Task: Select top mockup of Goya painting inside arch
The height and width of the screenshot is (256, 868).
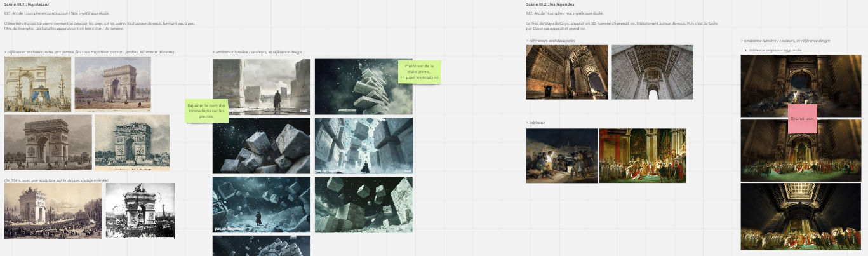Action: [x=800, y=86]
